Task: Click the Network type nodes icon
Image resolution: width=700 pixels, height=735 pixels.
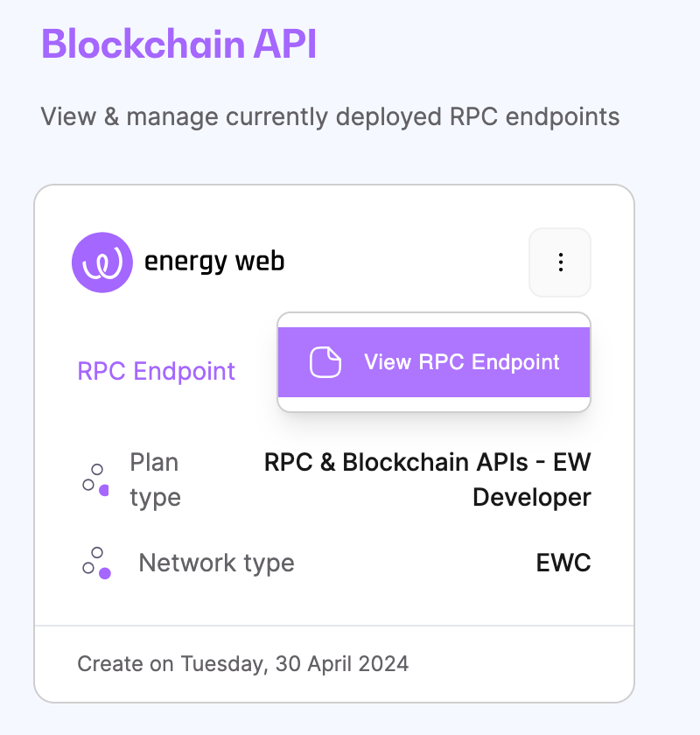Action: click(96, 563)
